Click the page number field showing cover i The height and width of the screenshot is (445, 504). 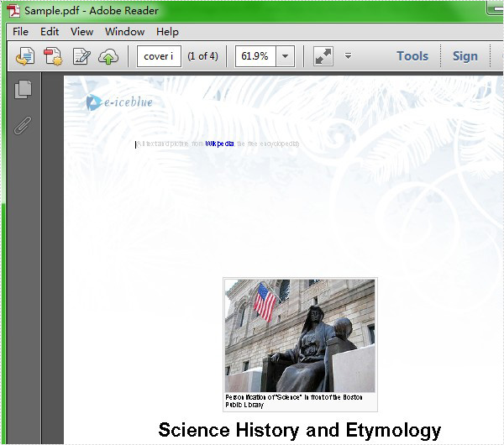[159, 56]
